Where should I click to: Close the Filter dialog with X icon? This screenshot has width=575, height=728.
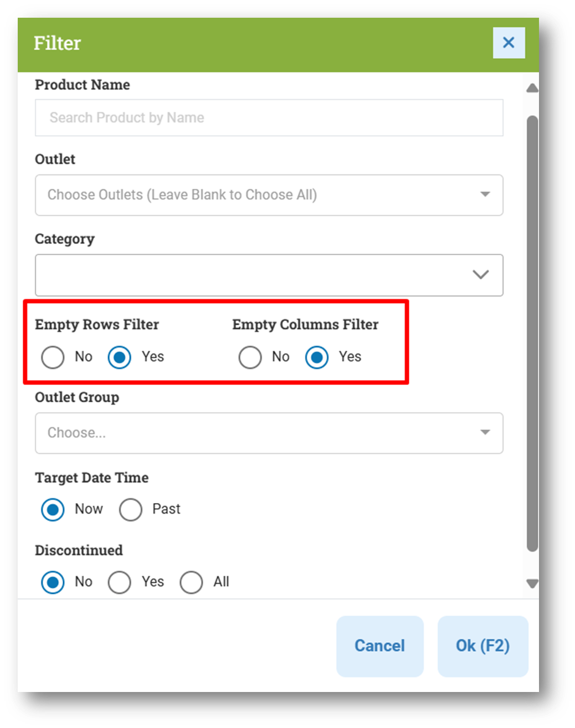[509, 43]
